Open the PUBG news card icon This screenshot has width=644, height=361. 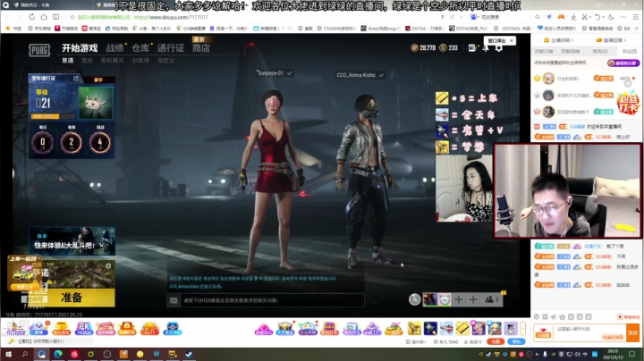pos(472,48)
